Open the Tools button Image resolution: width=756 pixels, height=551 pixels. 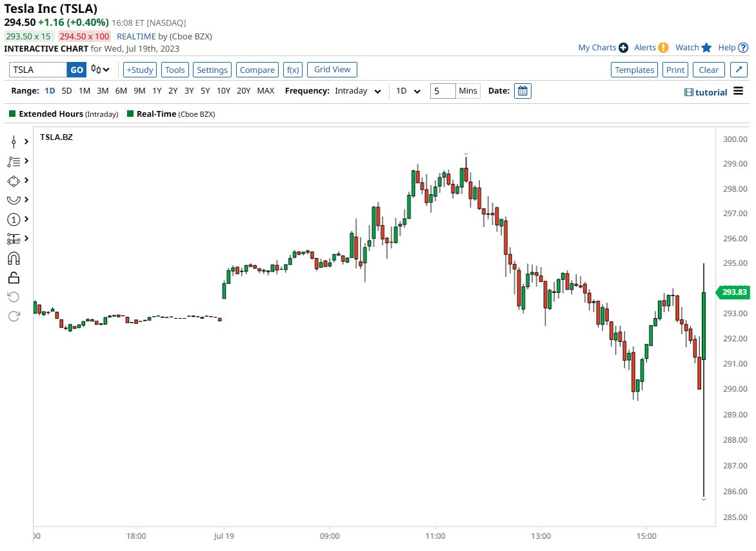point(175,70)
